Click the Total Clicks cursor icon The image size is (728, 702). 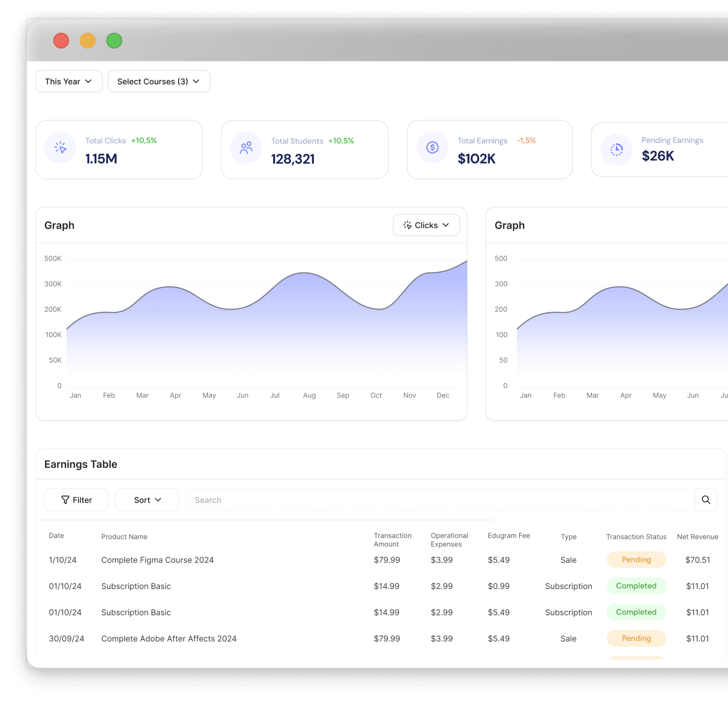(60, 148)
